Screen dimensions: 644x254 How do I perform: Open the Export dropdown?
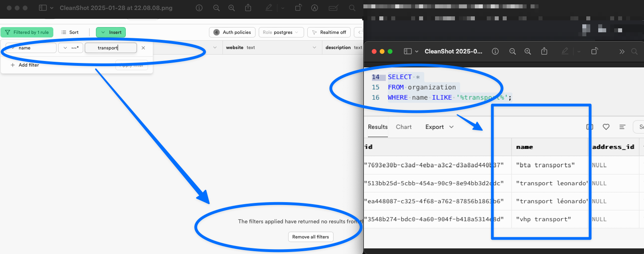point(439,127)
